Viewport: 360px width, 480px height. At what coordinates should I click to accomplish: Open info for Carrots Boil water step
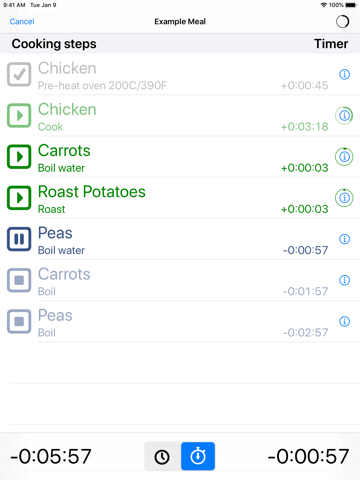344,157
